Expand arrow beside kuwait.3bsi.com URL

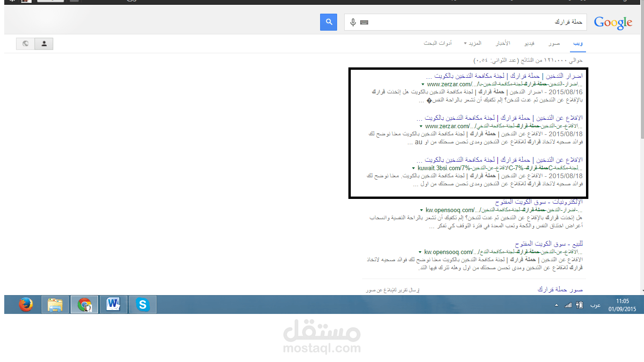pyautogui.click(x=414, y=168)
